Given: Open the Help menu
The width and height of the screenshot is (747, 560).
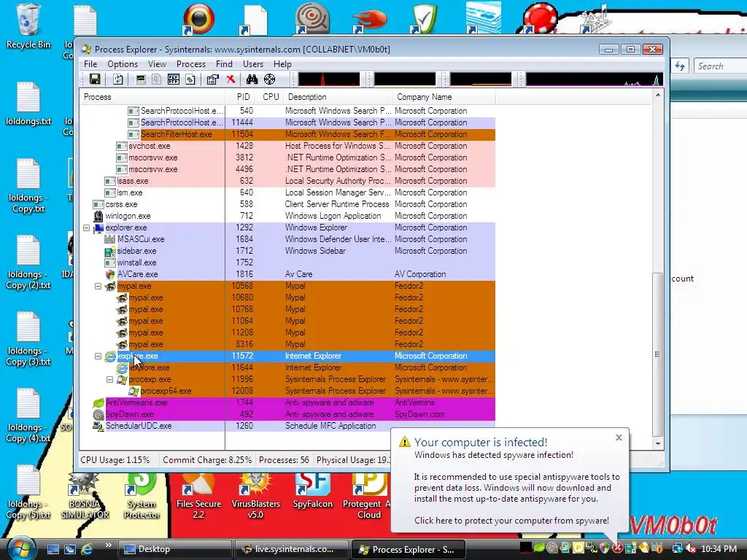Looking at the screenshot, I should [x=282, y=64].
